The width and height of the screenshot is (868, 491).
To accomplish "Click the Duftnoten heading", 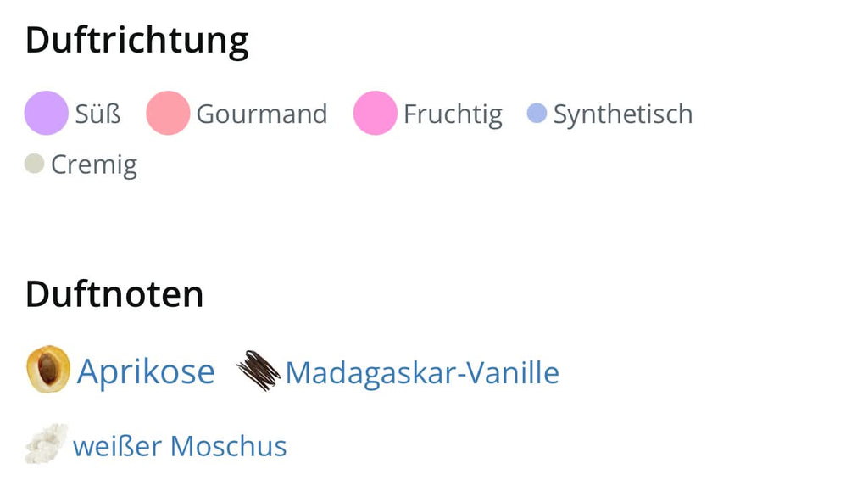I will 114,294.
